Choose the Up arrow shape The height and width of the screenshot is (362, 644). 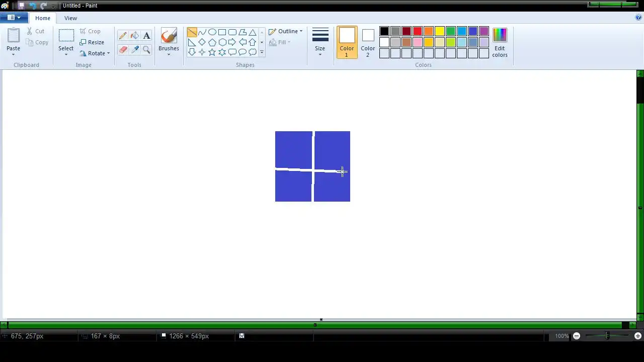pos(253,42)
